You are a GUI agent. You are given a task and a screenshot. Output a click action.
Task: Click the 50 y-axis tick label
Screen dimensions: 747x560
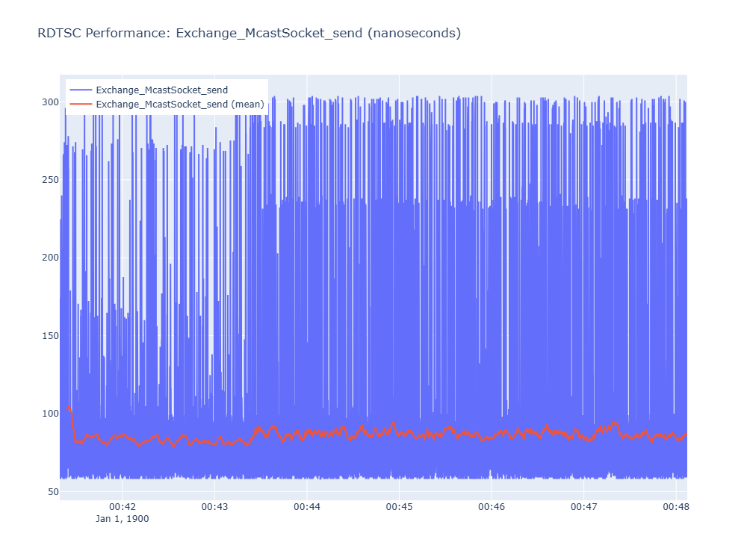click(53, 491)
